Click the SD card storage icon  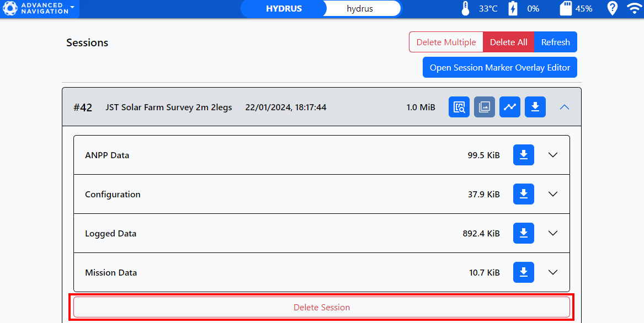click(566, 8)
